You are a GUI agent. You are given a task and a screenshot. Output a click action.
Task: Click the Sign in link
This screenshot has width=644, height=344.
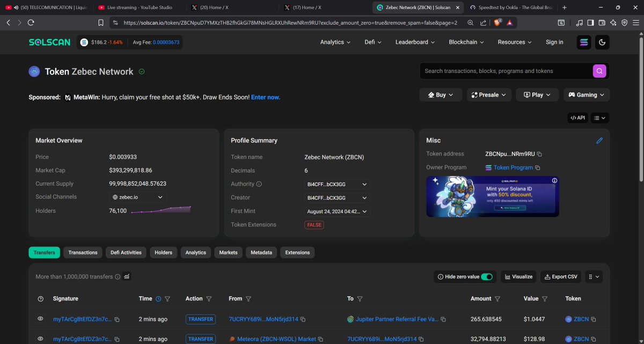[x=554, y=42]
